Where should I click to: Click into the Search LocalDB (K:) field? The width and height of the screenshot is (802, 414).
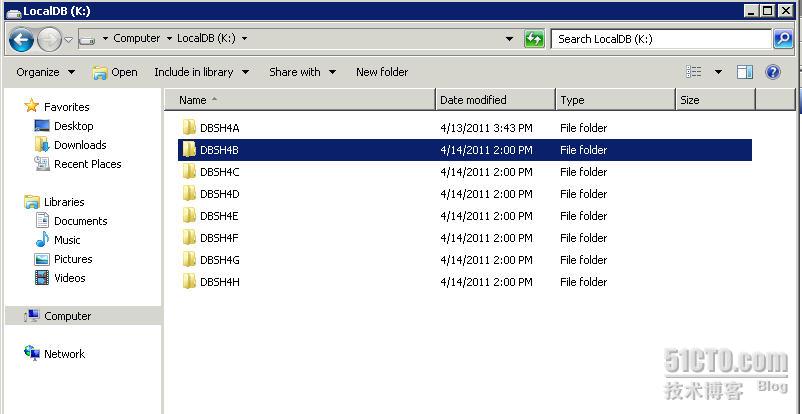661,39
